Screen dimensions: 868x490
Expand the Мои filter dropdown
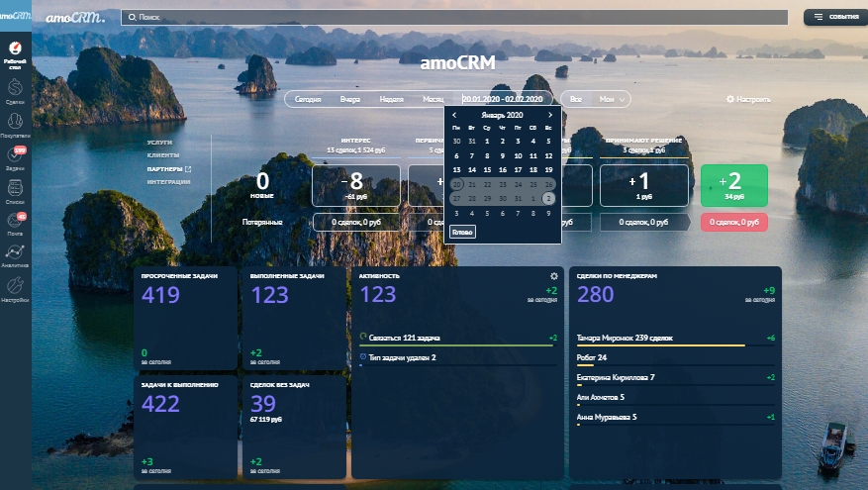(x=613, y=99)
